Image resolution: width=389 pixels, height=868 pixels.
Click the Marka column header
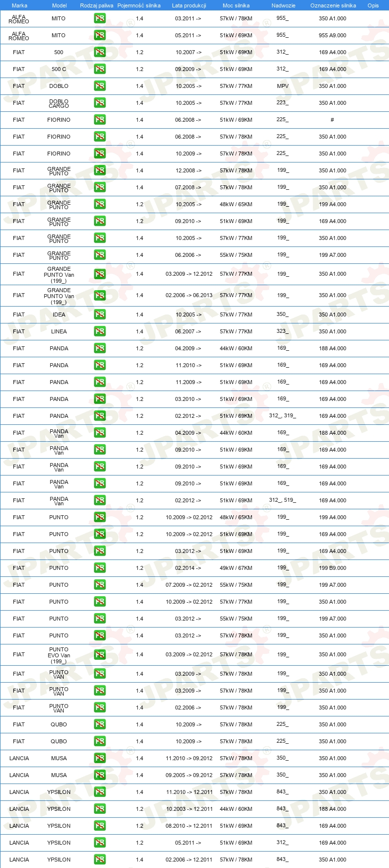tap(19, 5)
